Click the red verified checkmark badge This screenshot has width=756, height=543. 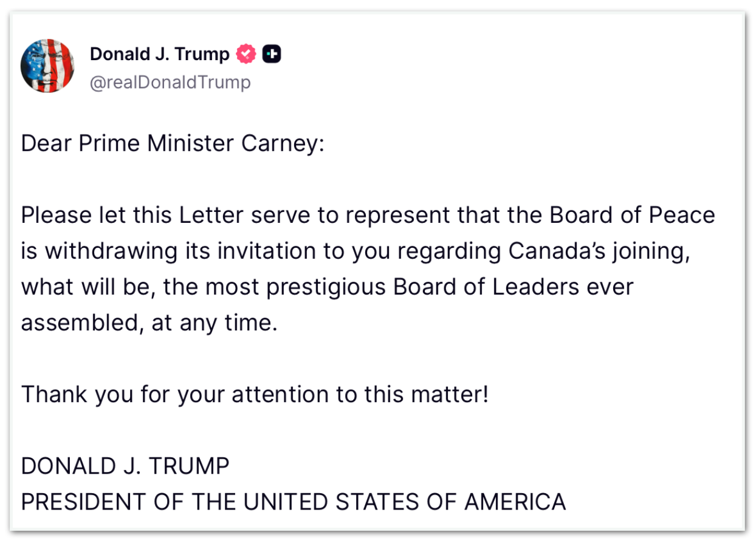[246, 54]
